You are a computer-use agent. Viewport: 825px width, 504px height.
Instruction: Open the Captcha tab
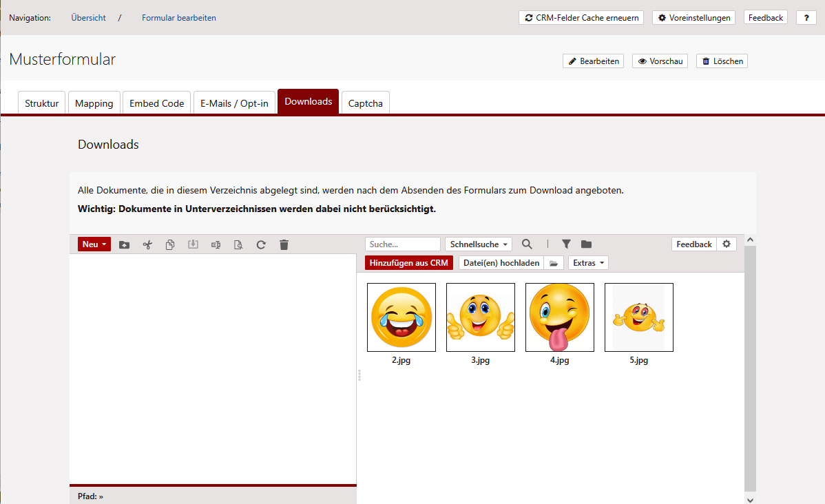coord(365,103)
